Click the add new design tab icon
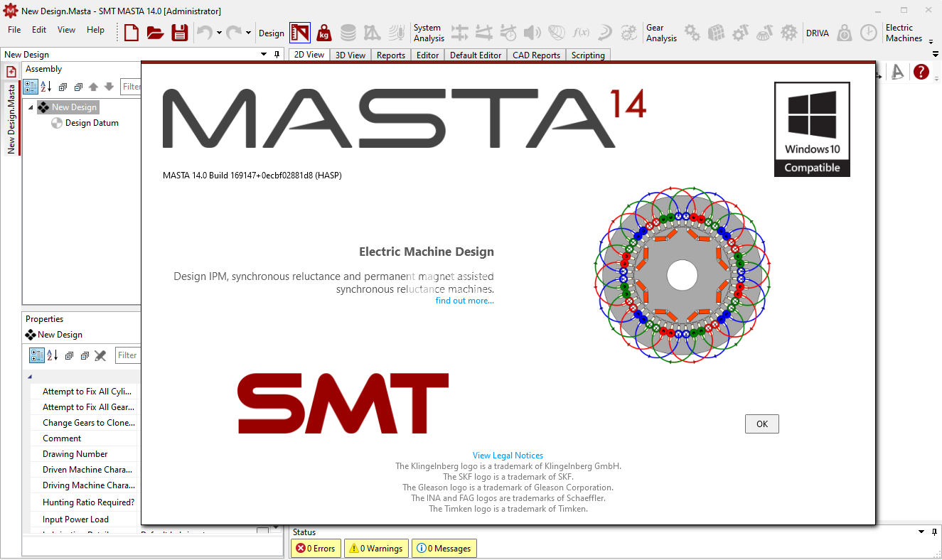 tap(11, 72)
